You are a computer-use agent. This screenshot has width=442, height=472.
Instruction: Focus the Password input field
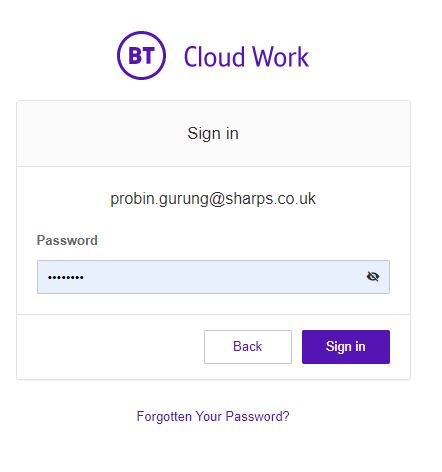[x=213, y=277]
